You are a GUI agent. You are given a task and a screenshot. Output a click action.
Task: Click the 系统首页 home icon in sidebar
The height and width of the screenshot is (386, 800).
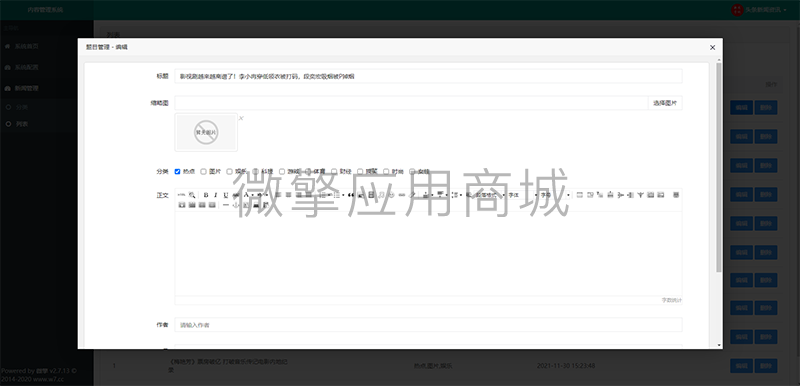7,46
